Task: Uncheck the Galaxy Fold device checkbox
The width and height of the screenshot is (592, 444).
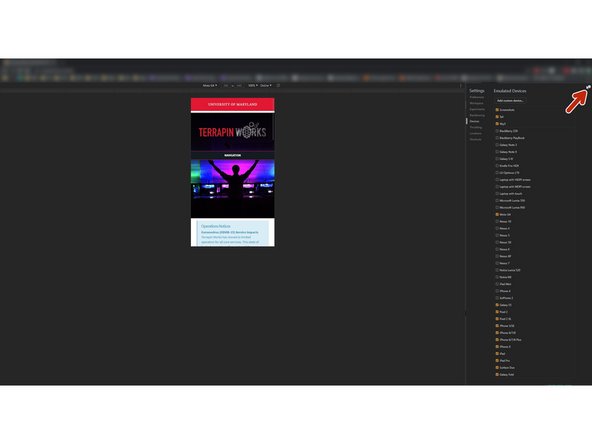Action: 497,375
